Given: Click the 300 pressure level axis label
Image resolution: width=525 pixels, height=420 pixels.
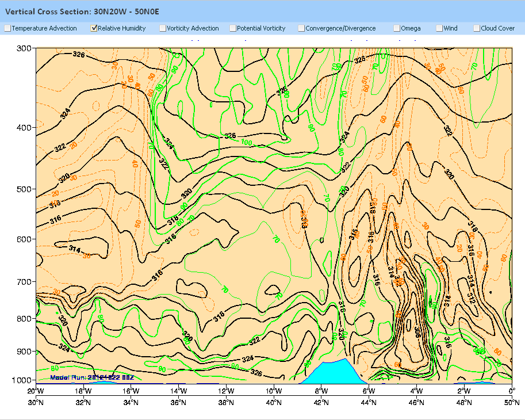Looking at the screenshot, I should click(22, 48).
